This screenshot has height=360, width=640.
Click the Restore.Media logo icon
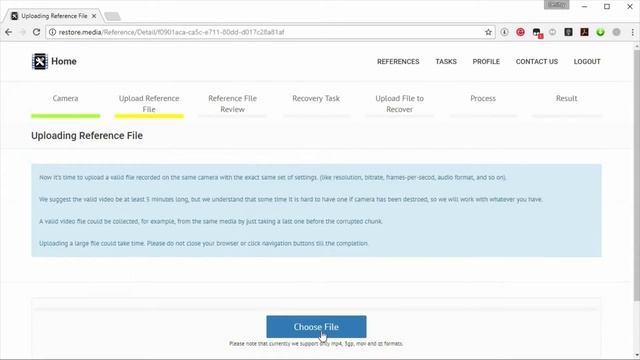click(40, 61)
